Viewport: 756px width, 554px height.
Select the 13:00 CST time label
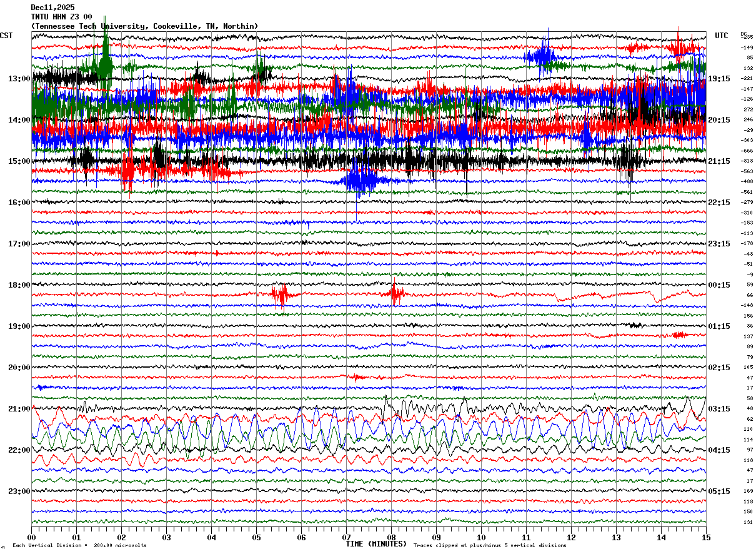pos(19,79)
